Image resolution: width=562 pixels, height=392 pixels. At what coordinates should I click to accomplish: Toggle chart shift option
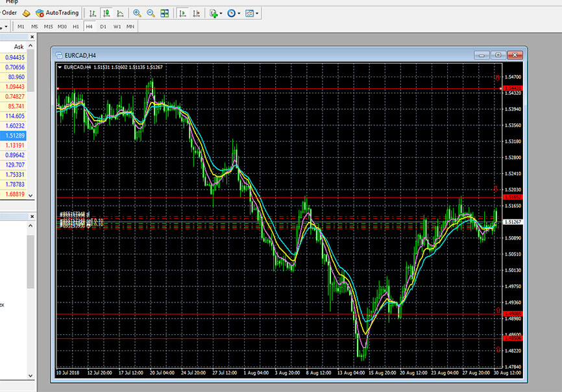point(196,12)
